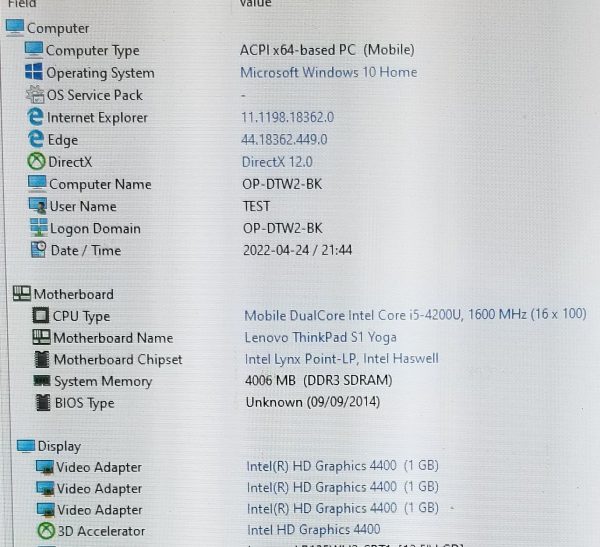
Task: Select the Motherboard group header
Action: pos(73,294)
